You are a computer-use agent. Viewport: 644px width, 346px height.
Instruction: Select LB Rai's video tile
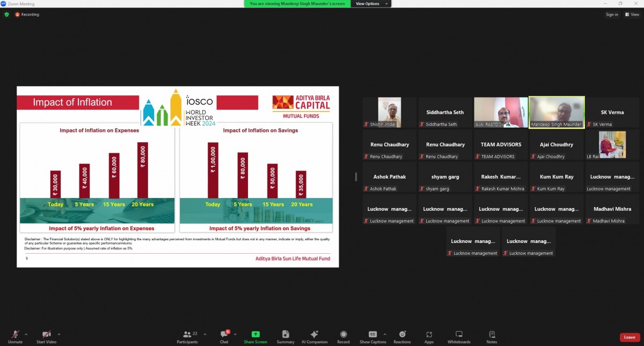click(612, 144)
